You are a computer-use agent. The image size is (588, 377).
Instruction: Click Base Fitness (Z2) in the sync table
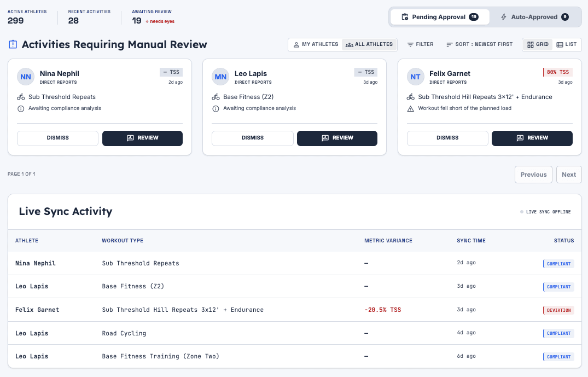(133, 286)
